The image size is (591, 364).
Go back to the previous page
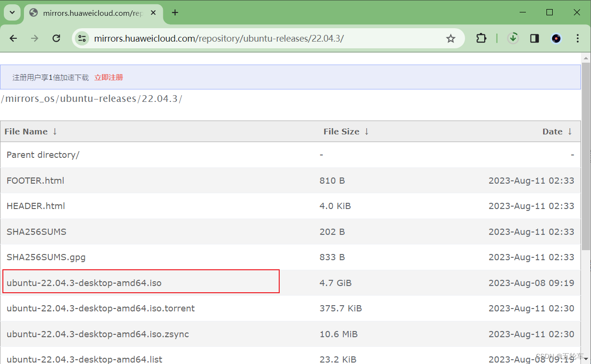pyautogui.click(x=13, y=38)
